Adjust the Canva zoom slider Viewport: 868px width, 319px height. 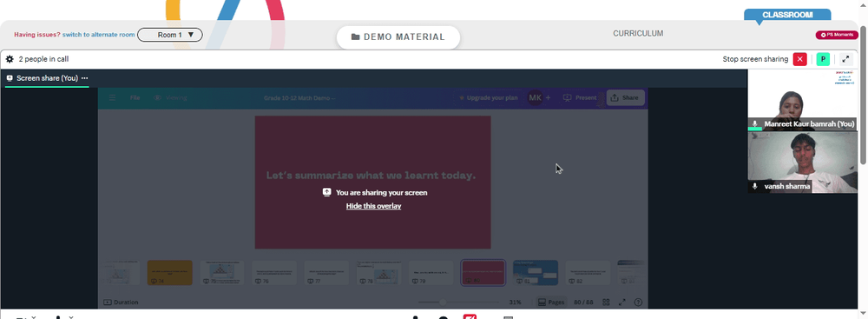click(443, 302)
